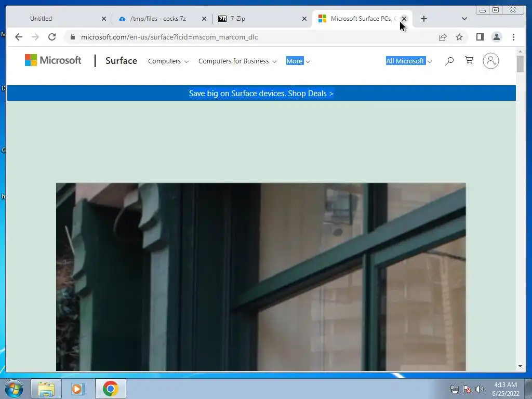Click the Chrome taskbar icon
532x399 pixels.
click(110, 389)
